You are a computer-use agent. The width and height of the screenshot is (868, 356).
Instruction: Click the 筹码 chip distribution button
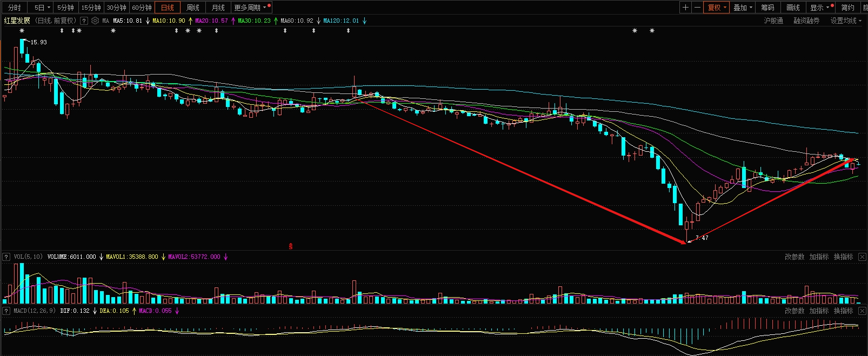click(767, 8)
